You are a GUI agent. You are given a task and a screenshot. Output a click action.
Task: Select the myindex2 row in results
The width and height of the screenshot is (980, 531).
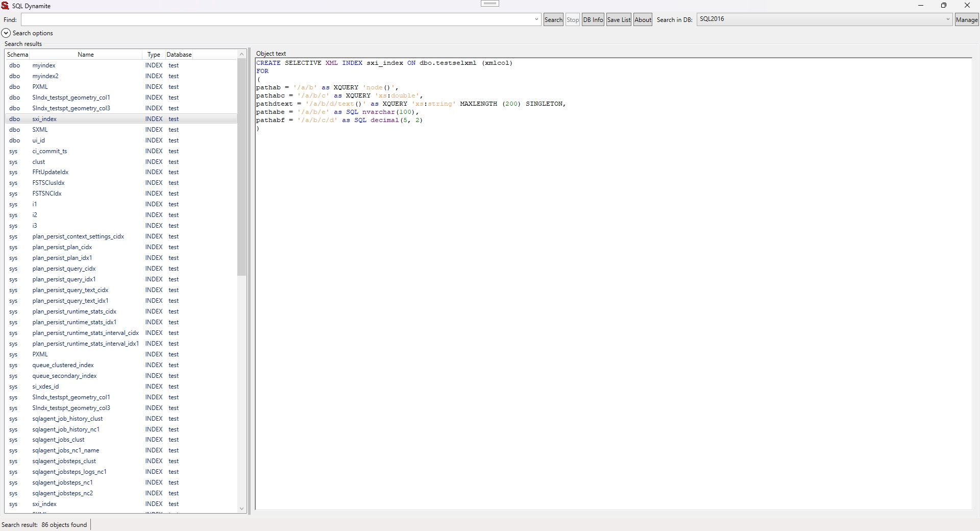[45, 76]
